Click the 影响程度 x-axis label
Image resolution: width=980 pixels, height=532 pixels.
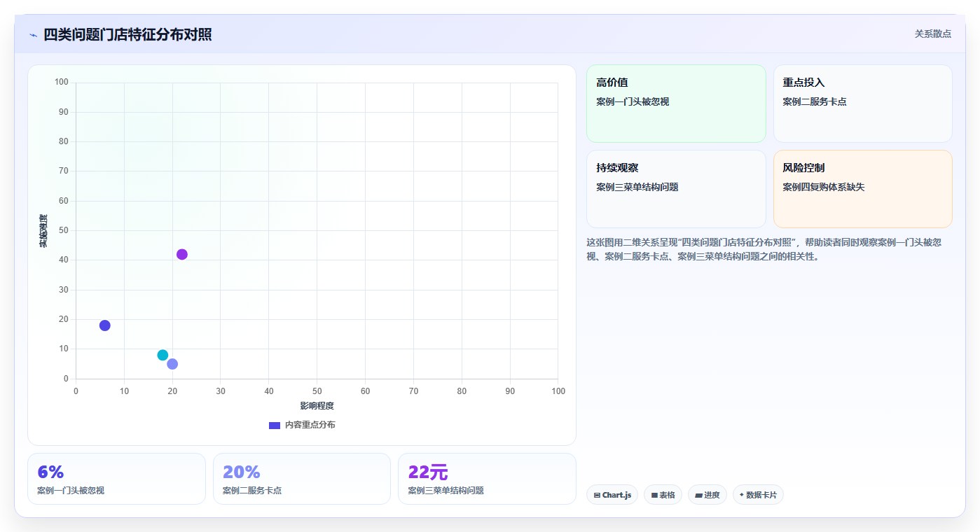click(317, 406)
